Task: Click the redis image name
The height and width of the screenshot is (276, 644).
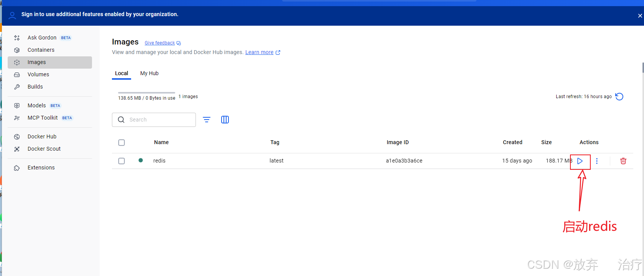Action: coord(159,161)
